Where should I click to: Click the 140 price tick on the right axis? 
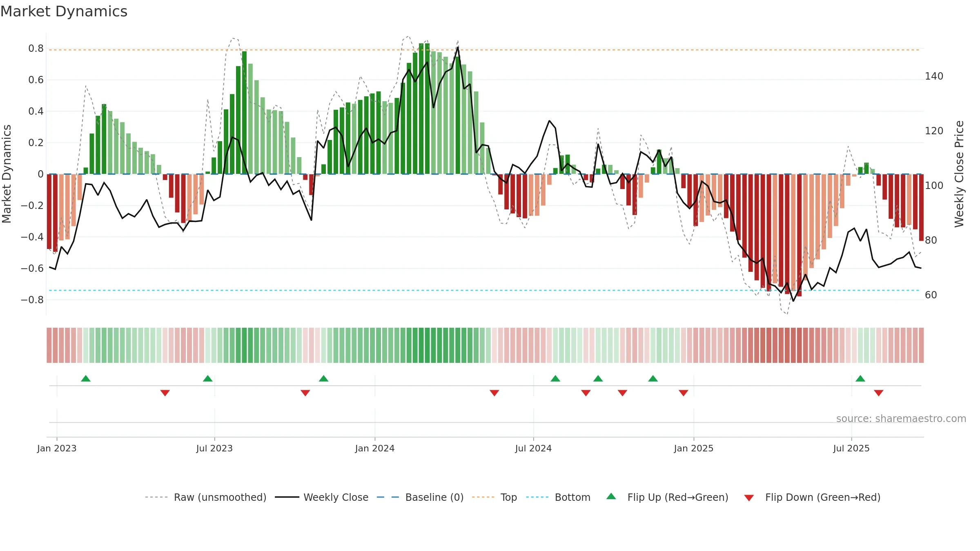point(934,76)
